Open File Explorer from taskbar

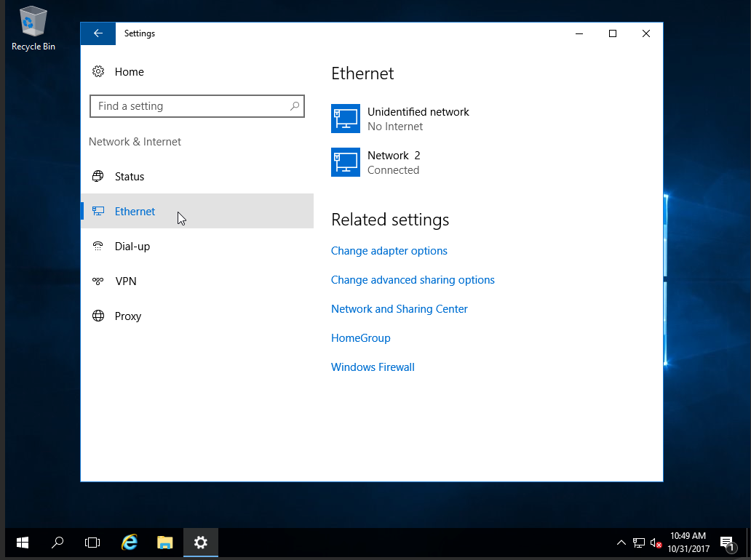(164, 543)
